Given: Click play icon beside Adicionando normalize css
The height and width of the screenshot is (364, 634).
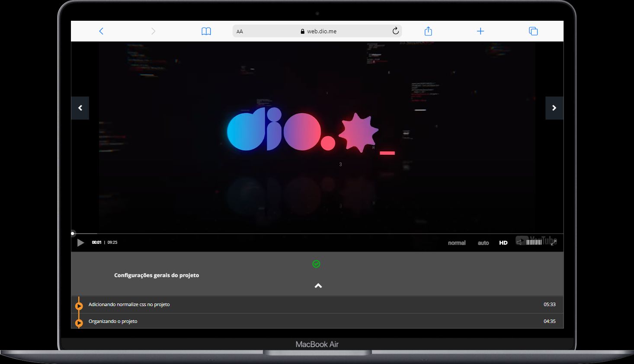Looking at the screenshot, I should click(79, 306).
